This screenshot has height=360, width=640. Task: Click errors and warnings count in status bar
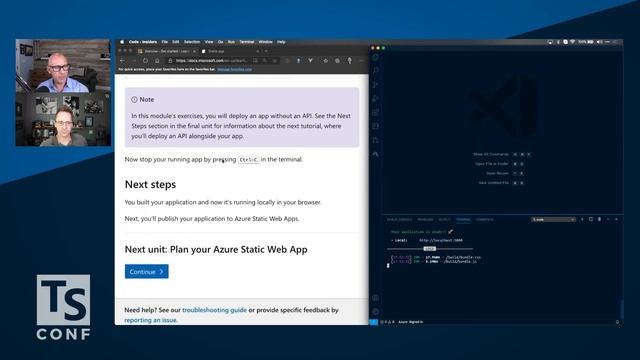coord(387,322)
